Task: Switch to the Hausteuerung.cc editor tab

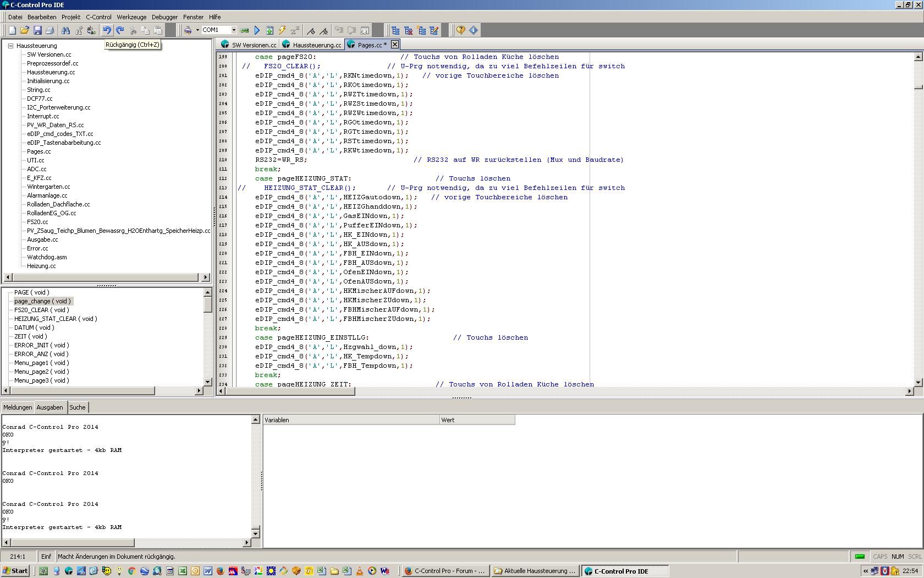Action: [x=316, y=45]
